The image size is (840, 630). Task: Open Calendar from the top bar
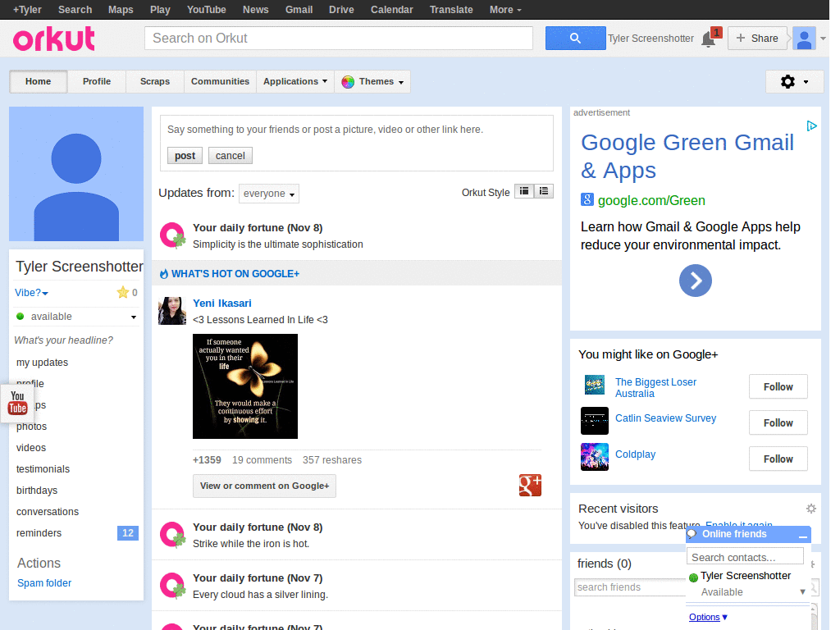[391, 10]
